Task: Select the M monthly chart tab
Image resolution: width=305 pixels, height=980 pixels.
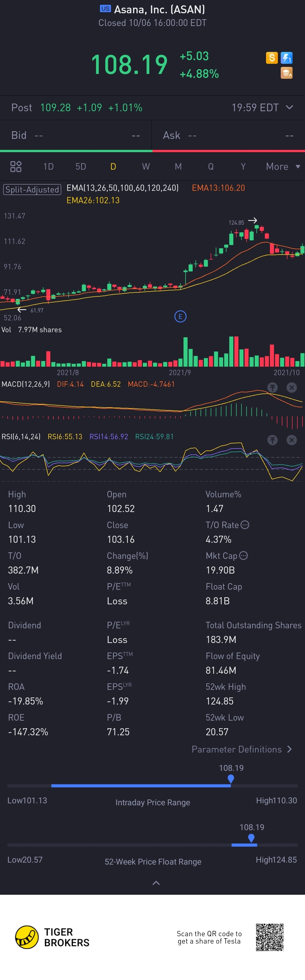Action: (178, 167)
